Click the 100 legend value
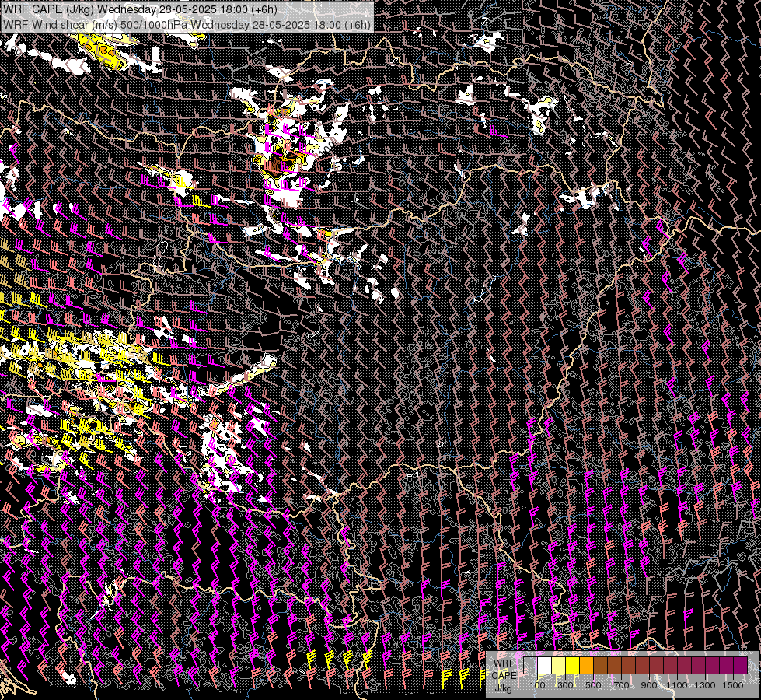Screen dimensions: 761x700 click(x=537, y=685)
